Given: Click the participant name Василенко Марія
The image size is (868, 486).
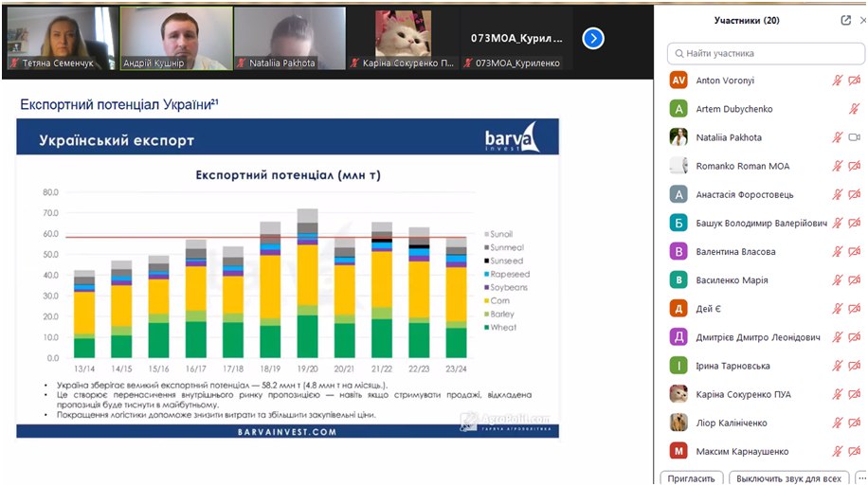Looking at the screenshot, I should click(732, 280).
